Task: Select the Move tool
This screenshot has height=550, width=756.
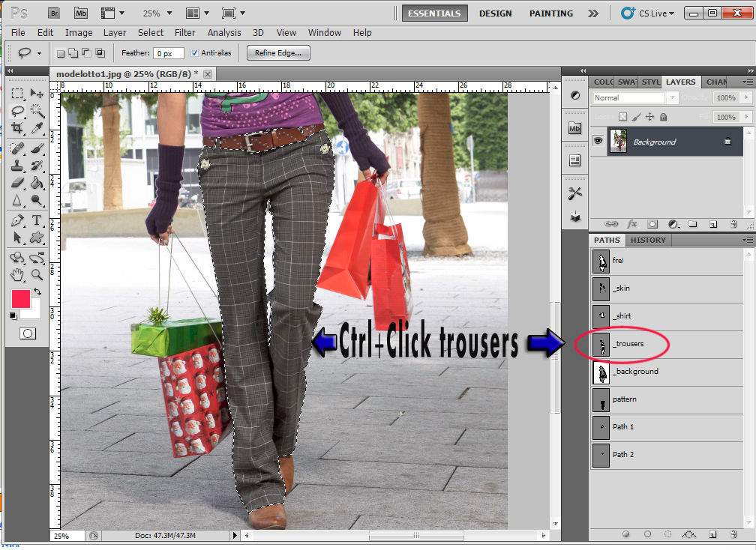Action: coord(37,93)
